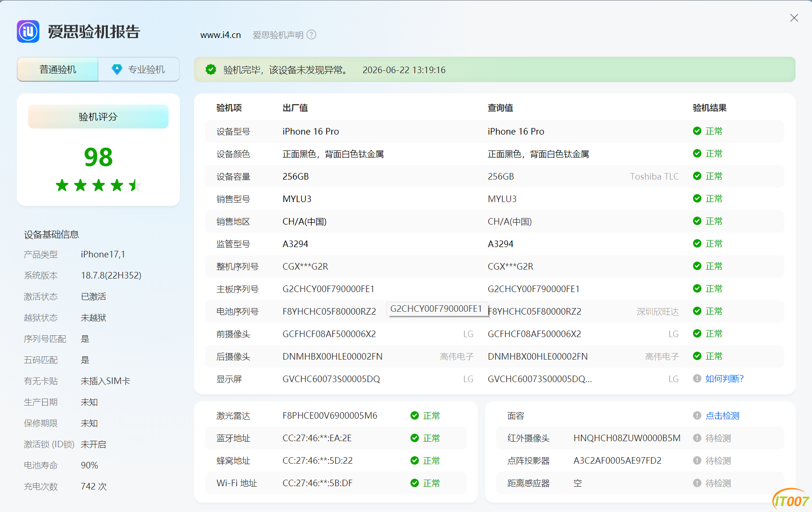The width and height of the screenshot is (812, 512).
Task: Click the www.i4.cn website address
Action: (x=221, y=35)
